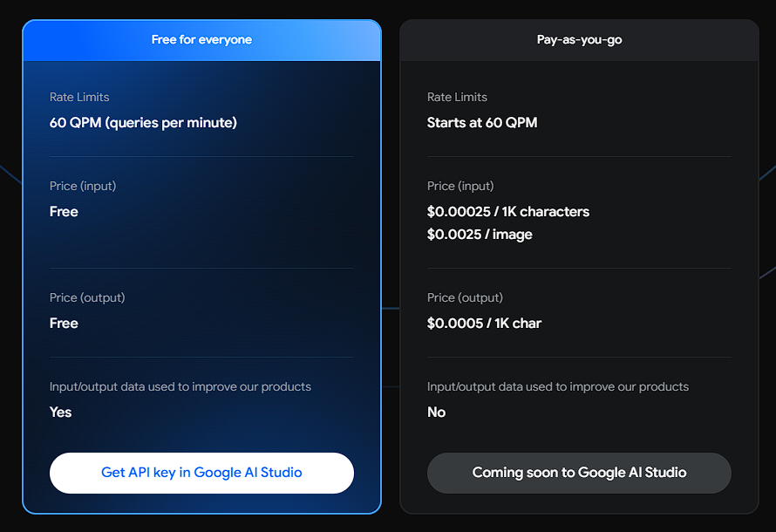Click Free under Price (input)
Viewport: 776px width, 532px height.
point(64,212)
